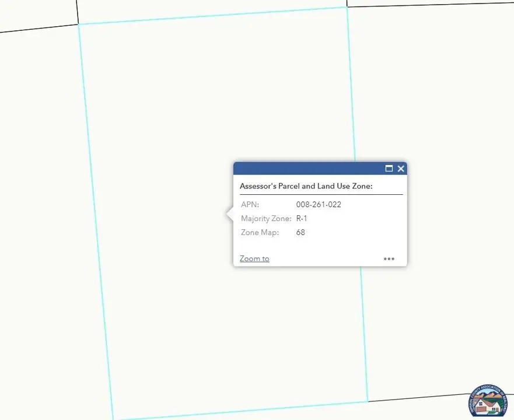The image size is (514, 420).
Task: Click the Zone Map field label
Action: [260, 233]
